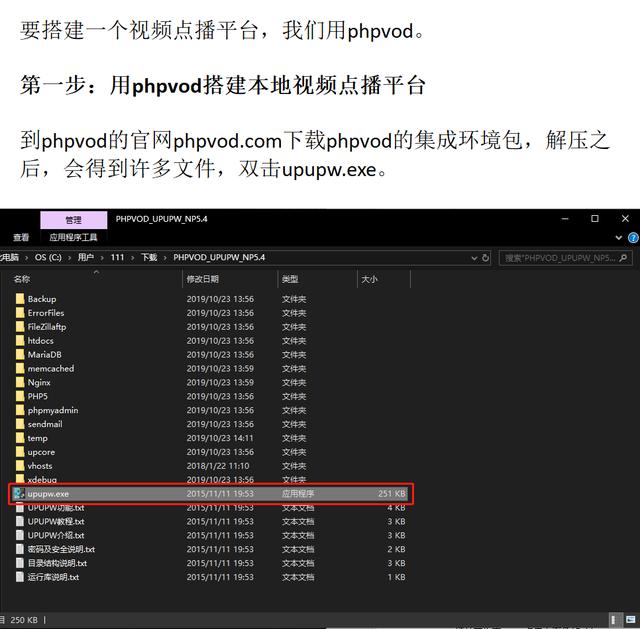Select upupw.exe modified date 2015/11/11 19:53
The width and height of the screenshot is (640, 629).
click(x=220, y=493)
